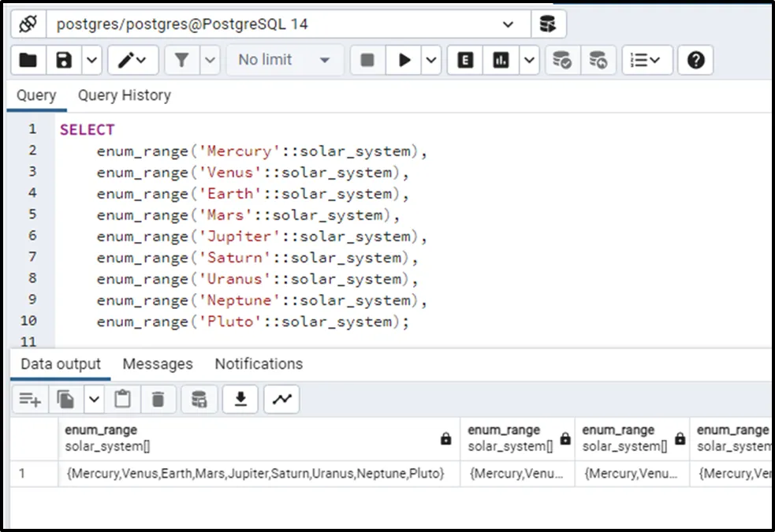Click the Add row button

click(x=30, y=400)
